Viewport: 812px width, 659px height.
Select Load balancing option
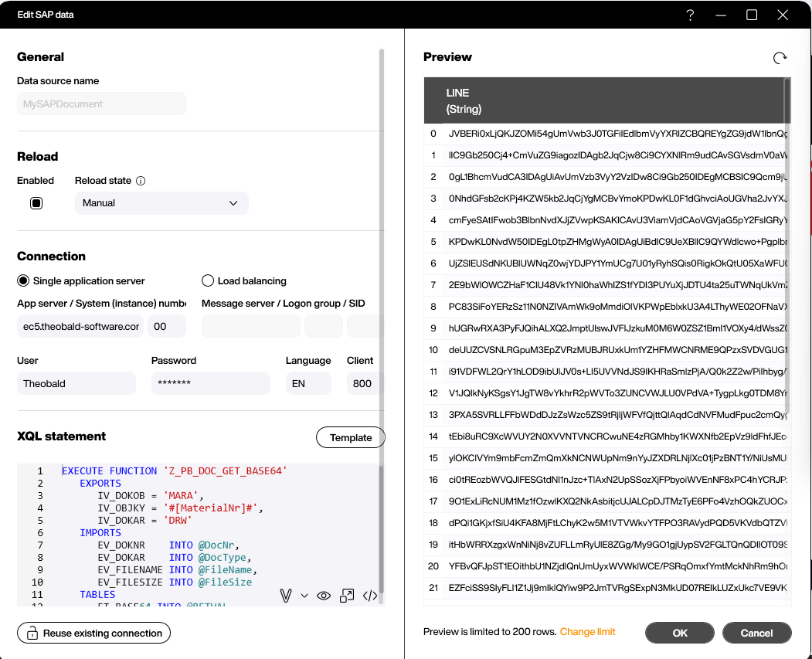pos(208,280)
